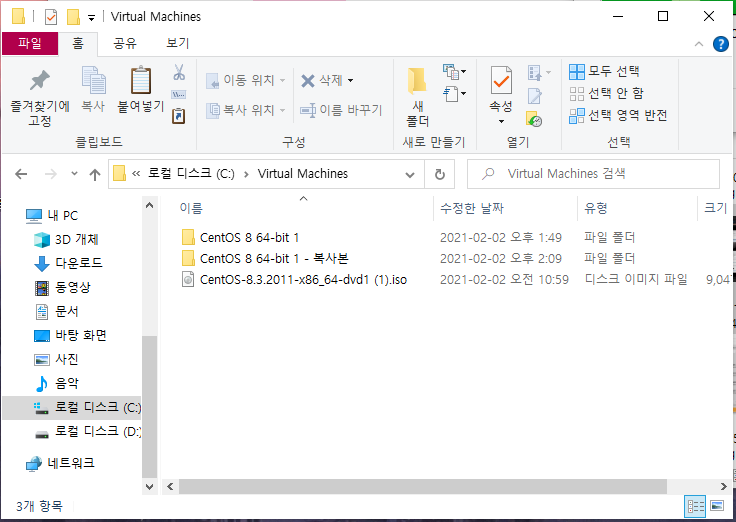Screen dimensions: 736x522
Task: Customize quick access toolbar dropdown arrow
Action: click(x=92, y=18)
